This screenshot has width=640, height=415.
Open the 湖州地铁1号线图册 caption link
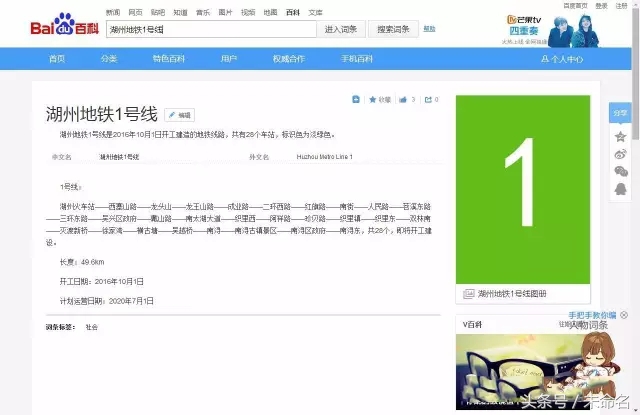click(512, 294)
